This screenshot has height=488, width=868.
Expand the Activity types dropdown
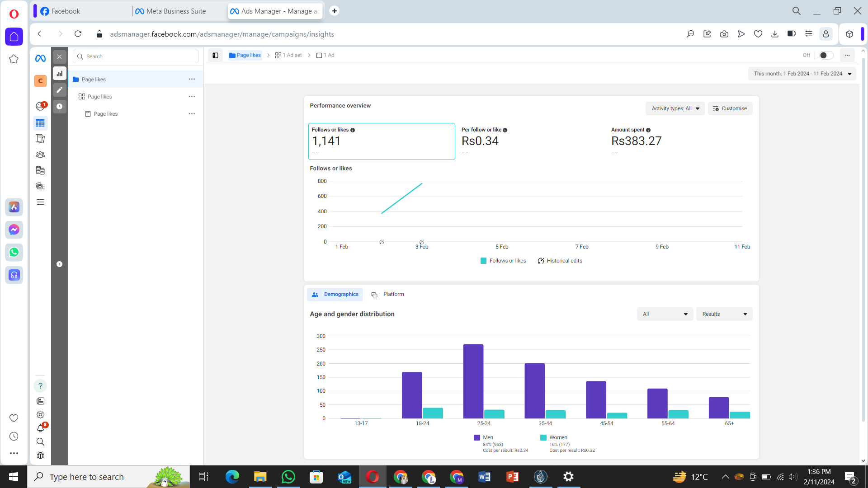[675, 108]
